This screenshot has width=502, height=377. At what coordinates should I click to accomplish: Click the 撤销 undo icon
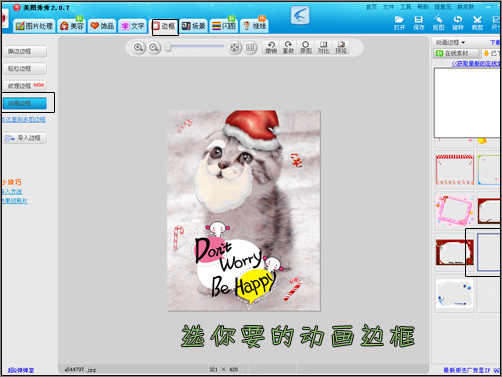[271, 47]
